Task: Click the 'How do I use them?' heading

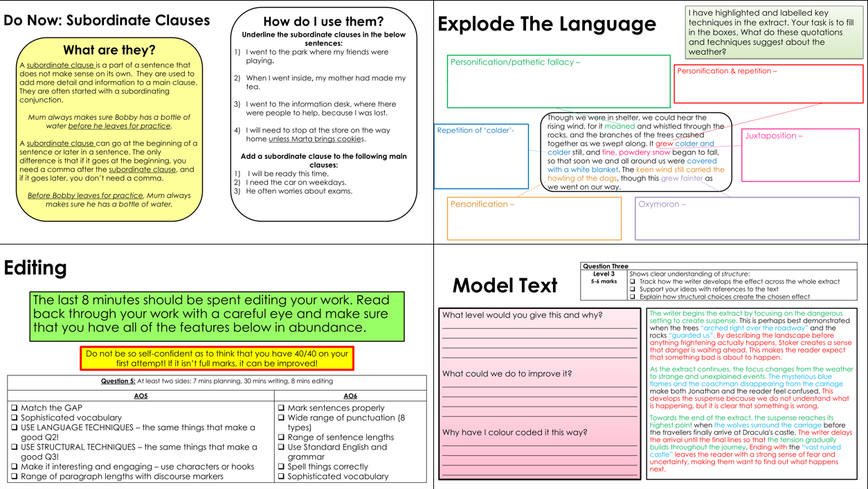Action: [x=323, y=21]
